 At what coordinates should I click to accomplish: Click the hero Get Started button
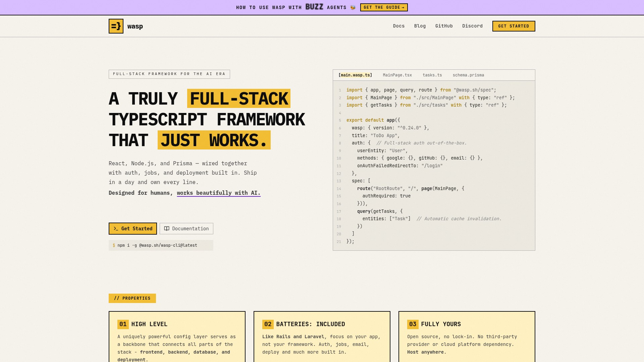(133, 229)
